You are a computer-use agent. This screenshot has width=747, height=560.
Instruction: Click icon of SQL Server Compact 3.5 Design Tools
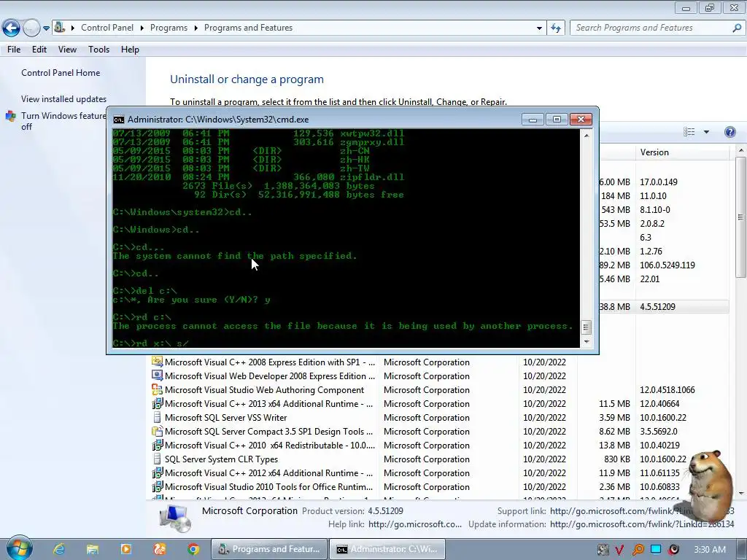click(157, 431)
